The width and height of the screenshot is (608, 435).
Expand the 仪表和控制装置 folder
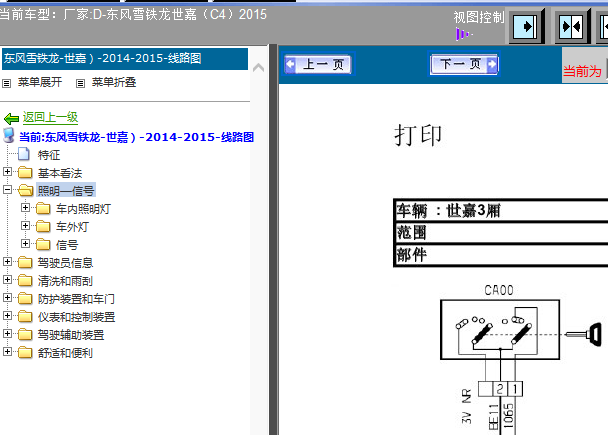tap(7, 316)
